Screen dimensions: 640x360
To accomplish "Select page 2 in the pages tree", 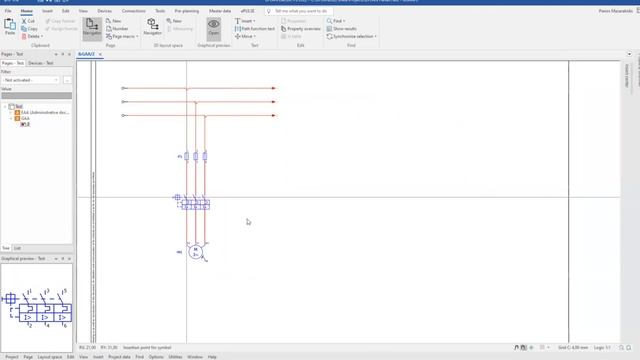I will click(x=25, y=124).
